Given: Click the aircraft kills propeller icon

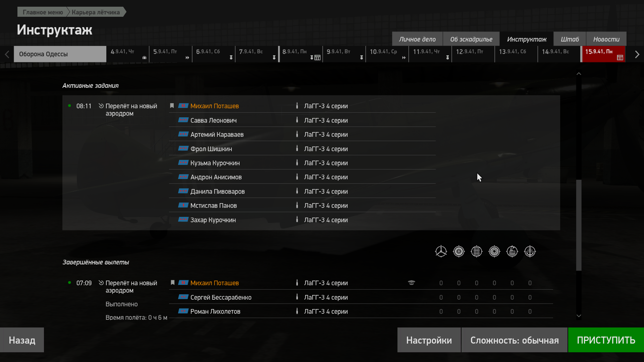Looking at the screenshot, I should pos(441,251).
